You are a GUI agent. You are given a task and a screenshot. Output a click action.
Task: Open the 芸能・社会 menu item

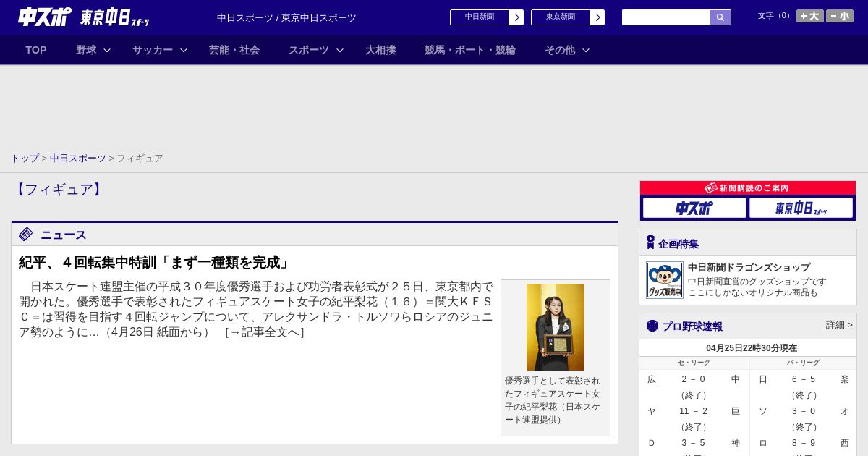(234, 50)
